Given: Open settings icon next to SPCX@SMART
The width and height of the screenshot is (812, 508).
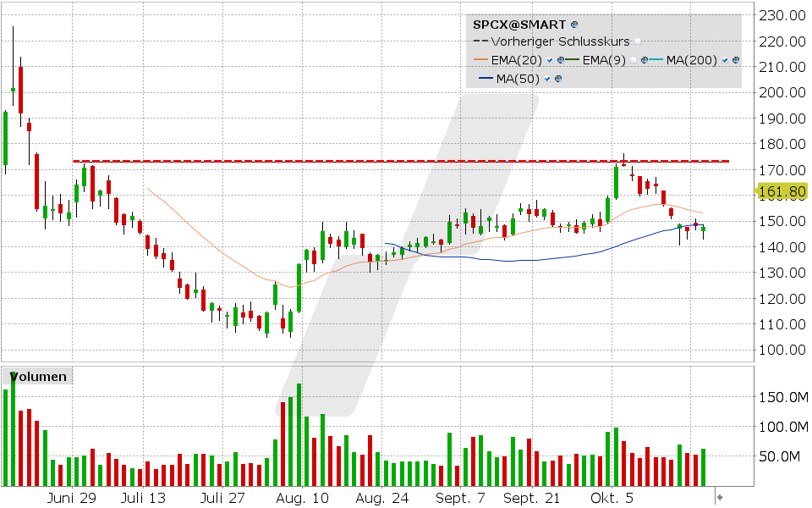Looking at the screenshot, I should 573,25.
